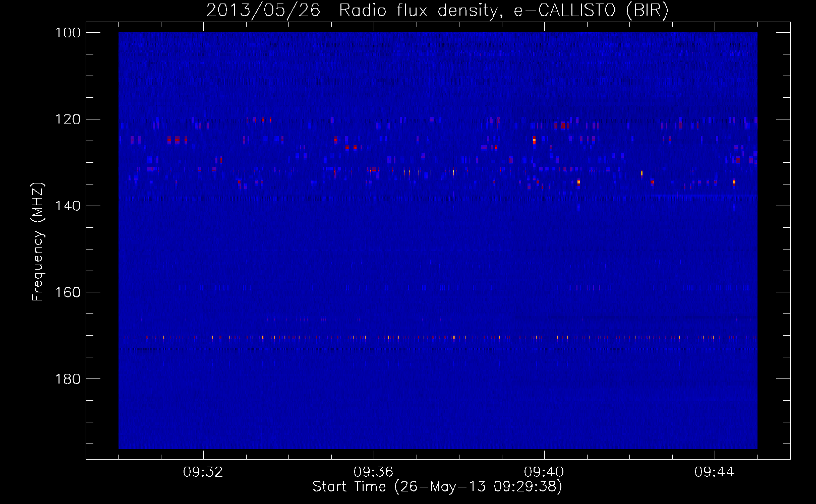Click the 09:32 time tick label
This screenshot has height=504, width=816.
pyautogui.click(x=203, y=472)
